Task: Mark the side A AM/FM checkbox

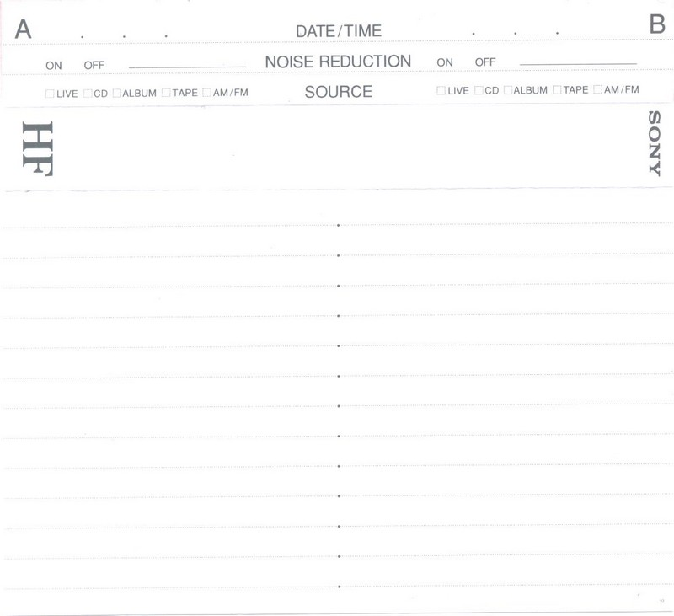Action: pos(206,94)
